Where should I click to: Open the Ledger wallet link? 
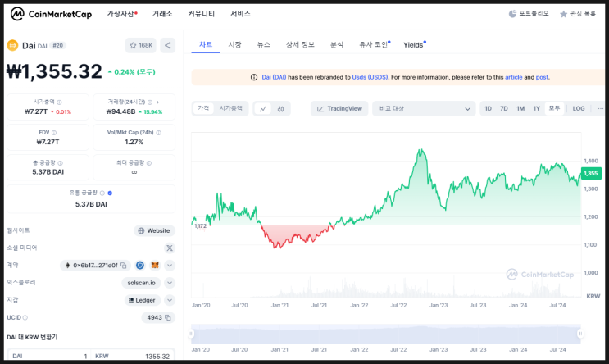[142, 300]
